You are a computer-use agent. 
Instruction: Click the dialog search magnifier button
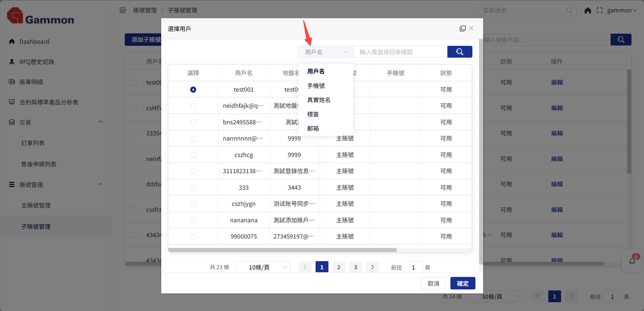tap(459, 52)
